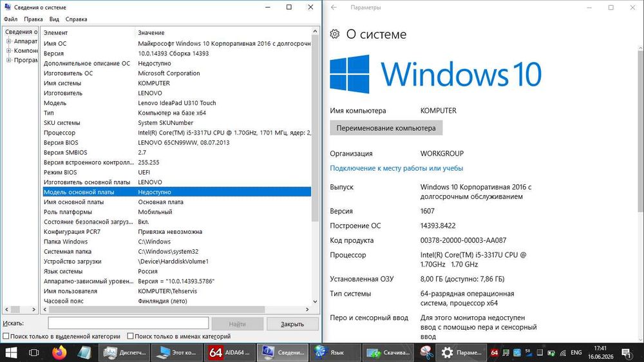
Task: Switch to the Параме... settings taskbar window
Action: (x=462, y=352)
